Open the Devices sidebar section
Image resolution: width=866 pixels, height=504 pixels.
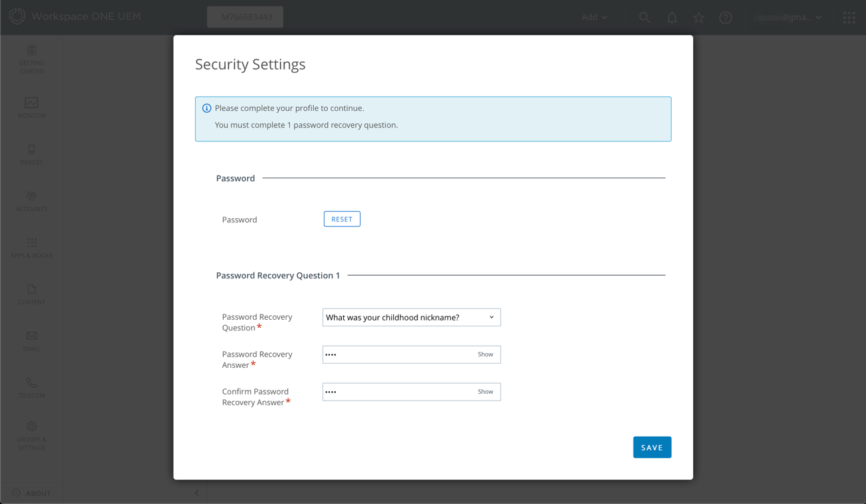31,154
